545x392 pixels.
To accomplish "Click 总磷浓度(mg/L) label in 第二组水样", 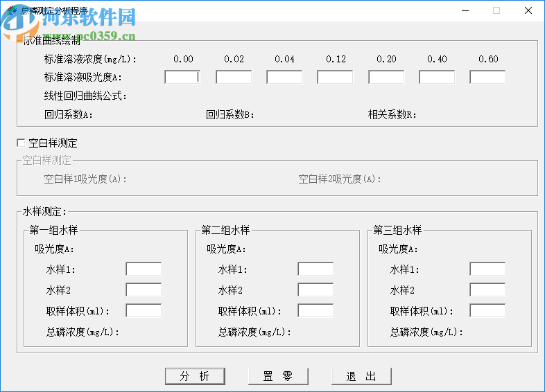I will (254, 332).
